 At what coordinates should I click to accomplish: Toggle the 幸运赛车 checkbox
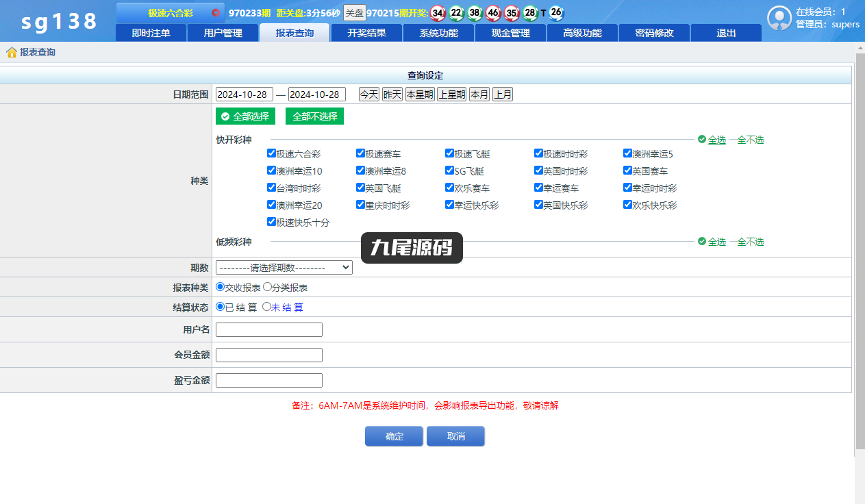coord(538,188)
